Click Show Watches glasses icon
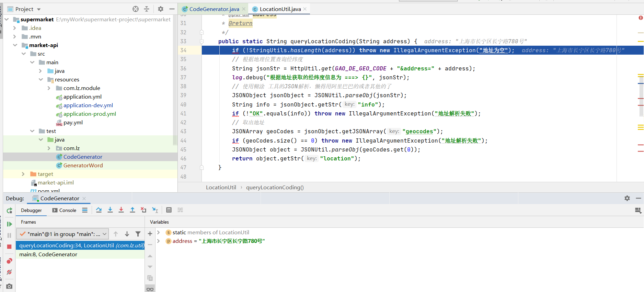644x292 pixels. [x=150, y=289]
